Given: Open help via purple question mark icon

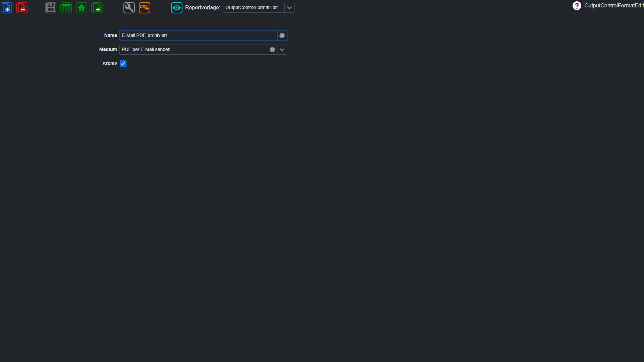Looking at the screenshot, I should (577, 6).
